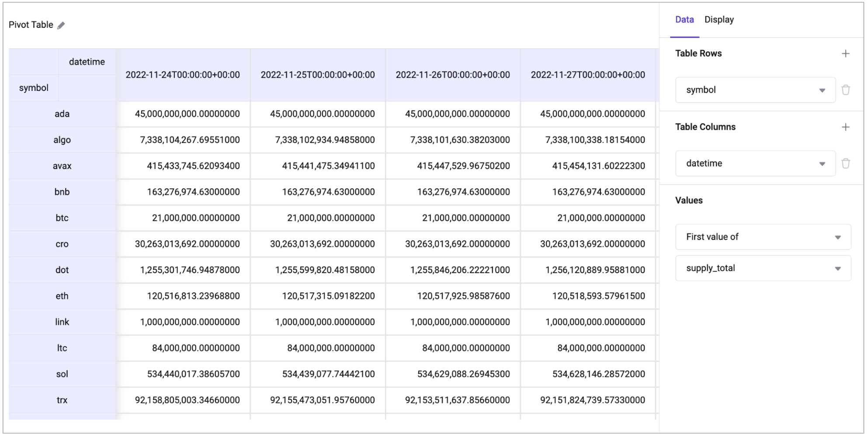Click the symbol header cell
The height and width of the screenshot is (438, 868).
(x=34, y=88)
